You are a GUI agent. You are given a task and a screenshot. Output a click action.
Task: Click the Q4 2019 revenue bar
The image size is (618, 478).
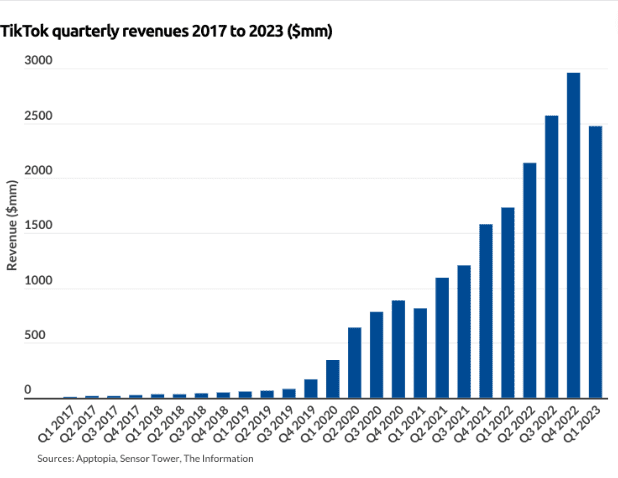[x=311, y=389]
